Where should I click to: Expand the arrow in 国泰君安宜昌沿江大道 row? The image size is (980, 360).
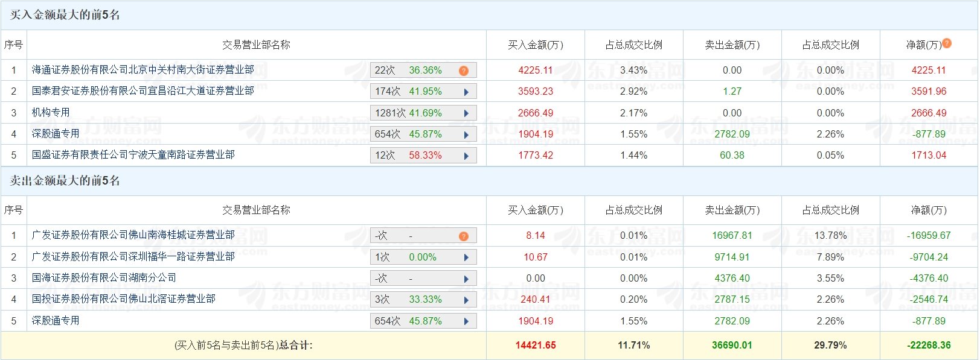coord(466,92)
